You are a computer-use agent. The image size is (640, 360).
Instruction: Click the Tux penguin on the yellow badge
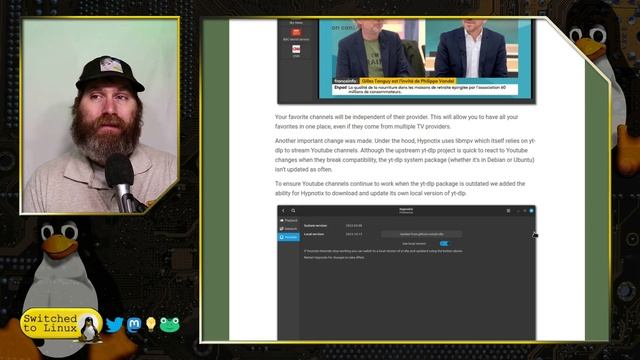pos(89,329)
